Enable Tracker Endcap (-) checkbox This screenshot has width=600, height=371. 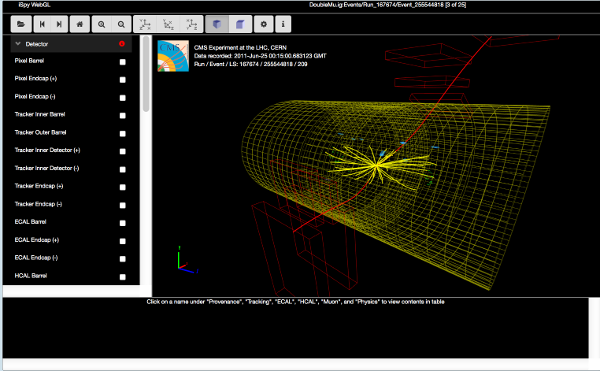[122, 205]
